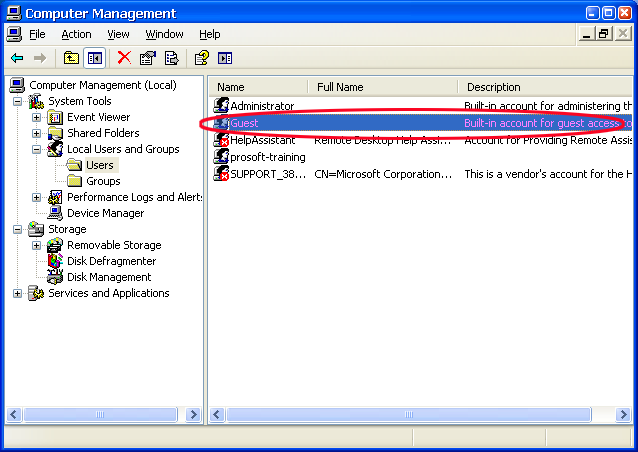The height and width of the screenshot is (452, 638).
Task: Expand the Services and Applications node
Action: click(x=18, y=293)
